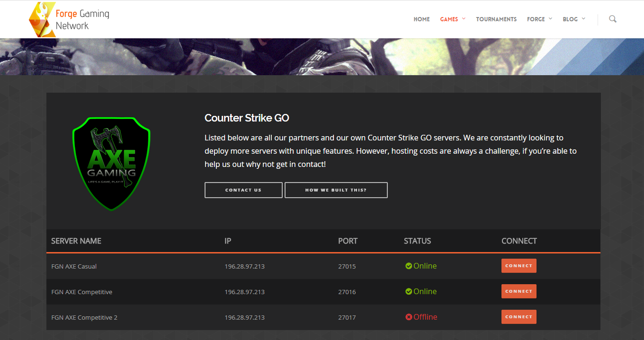The height and width of the screenshot is (340, 644).
Task: Select the Status column header
Action: pos(418,241)
